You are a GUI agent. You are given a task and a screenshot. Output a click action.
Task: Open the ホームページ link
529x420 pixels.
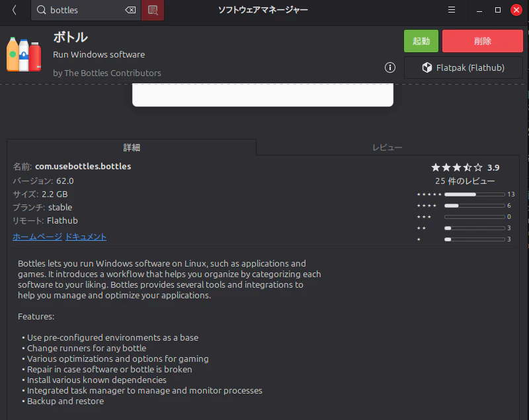click(x=38, y=237)
